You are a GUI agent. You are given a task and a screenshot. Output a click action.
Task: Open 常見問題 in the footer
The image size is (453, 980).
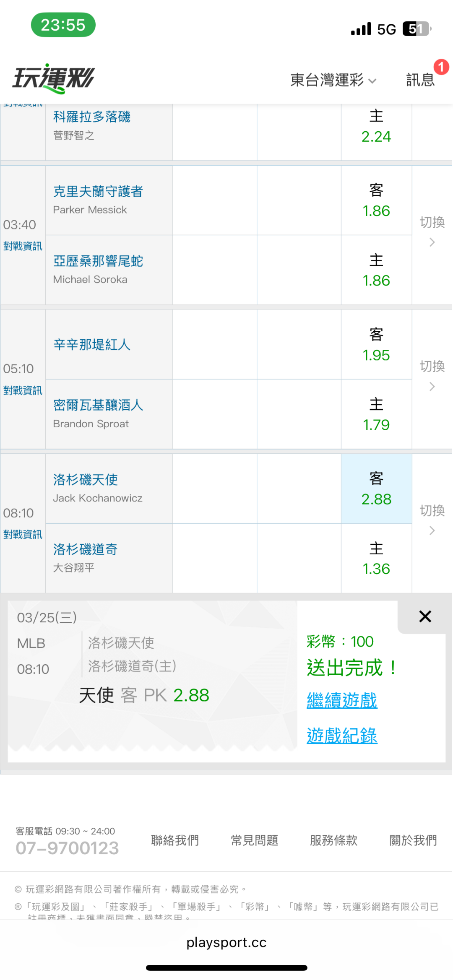(x=255, y=840)
